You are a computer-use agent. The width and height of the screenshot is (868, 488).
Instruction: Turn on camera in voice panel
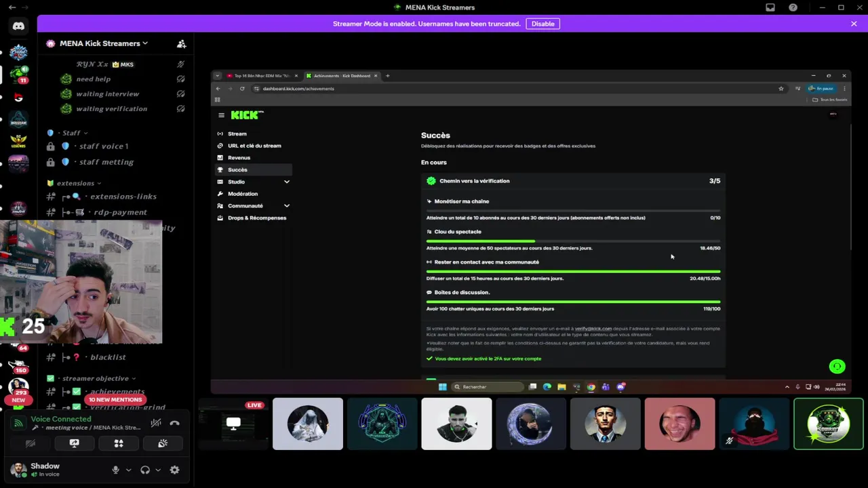click(31, 443)
